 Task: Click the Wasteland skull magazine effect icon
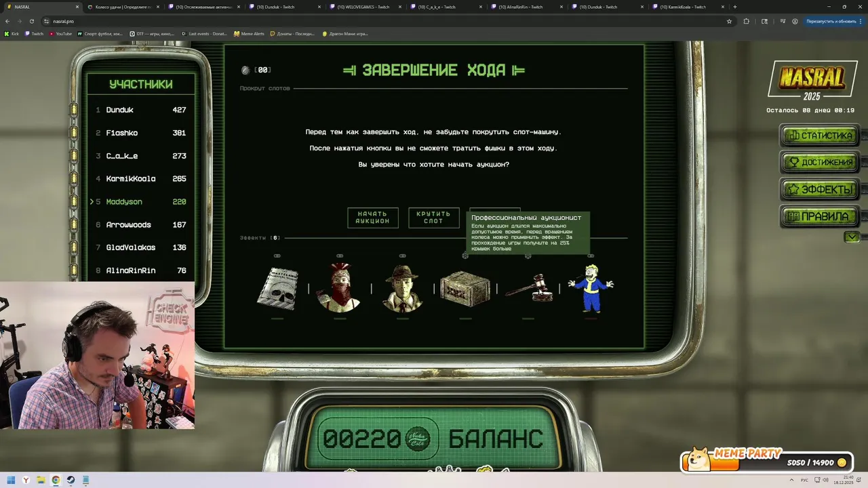(277, 289)
